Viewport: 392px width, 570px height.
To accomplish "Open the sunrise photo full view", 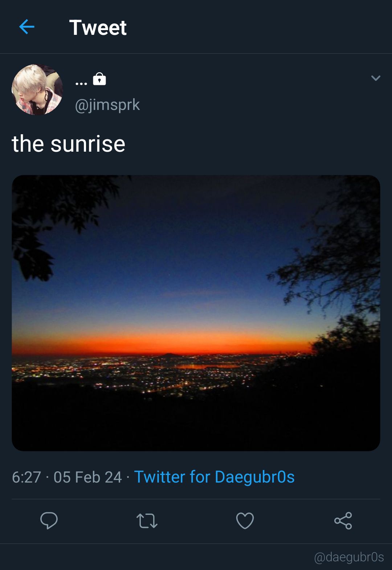I will [x=196, y=313].
